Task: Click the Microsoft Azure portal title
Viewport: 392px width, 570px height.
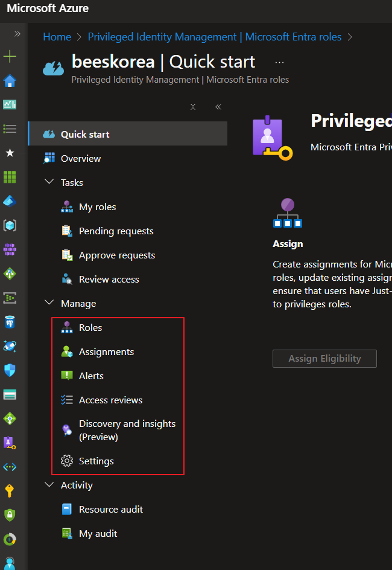Action: point(48,8)
